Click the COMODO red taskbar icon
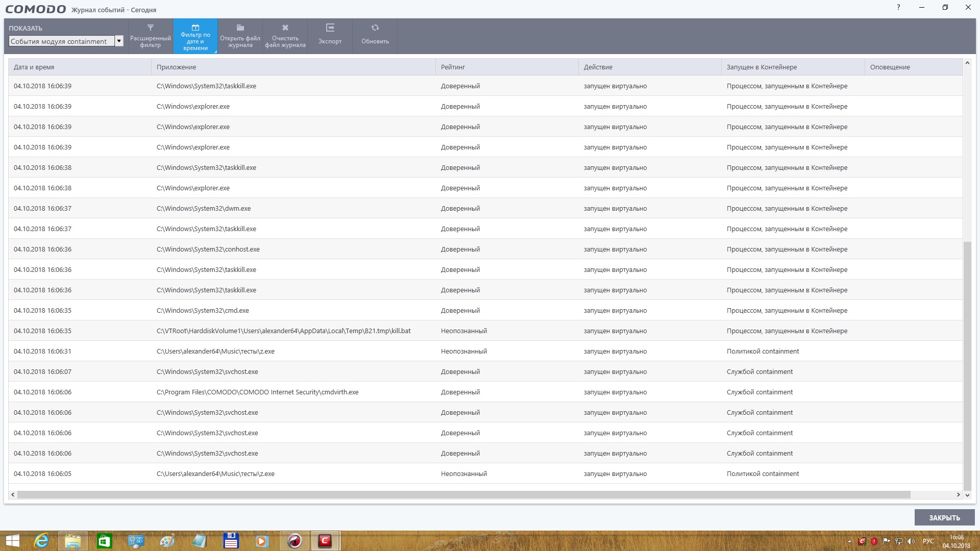 tap(325, 541)
